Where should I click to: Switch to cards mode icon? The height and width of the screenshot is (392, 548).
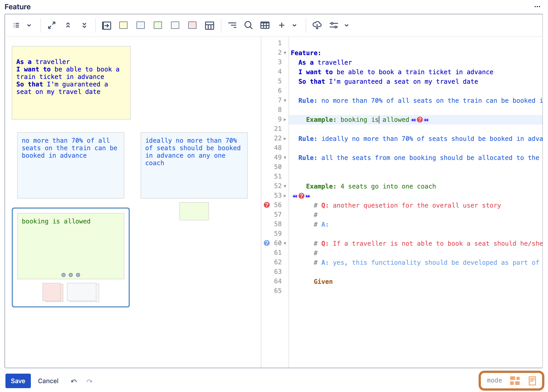[515, 381]
